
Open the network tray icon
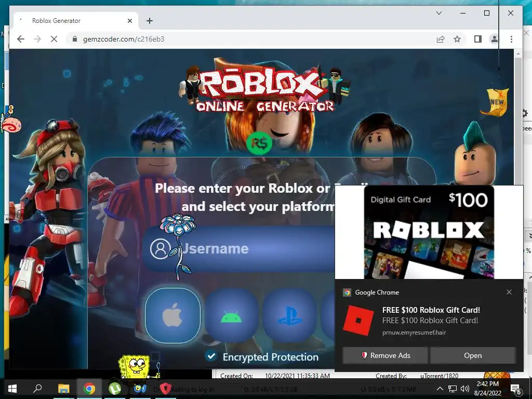[x=453, y=389]
